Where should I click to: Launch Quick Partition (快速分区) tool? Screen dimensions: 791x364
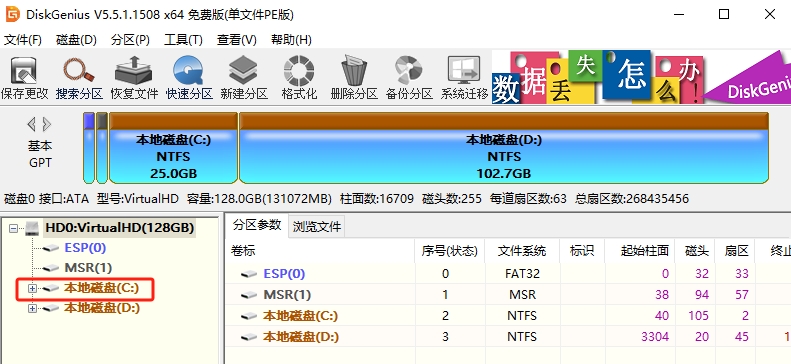(x=189, y=78)
